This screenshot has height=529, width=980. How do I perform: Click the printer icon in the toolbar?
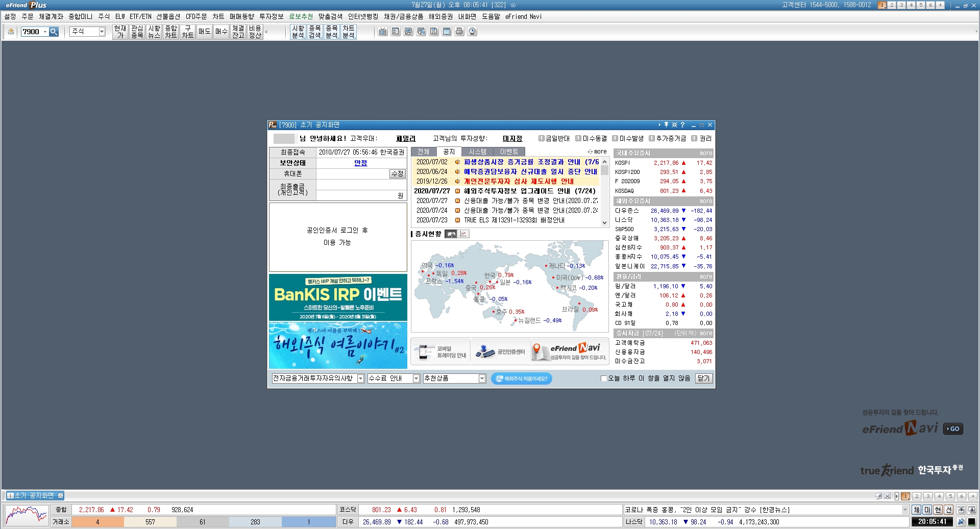pos(459,32)
